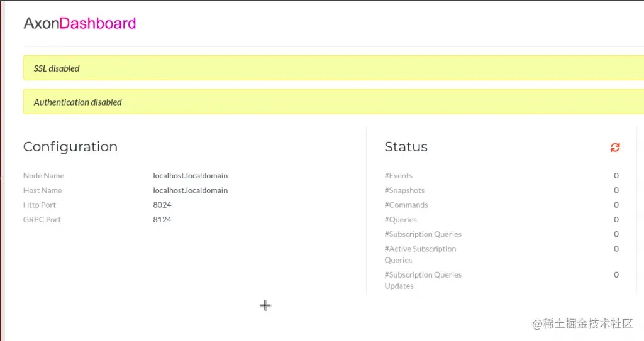The width and height of the screenshot is (644, 341).
Task: Select the #Queries count value
Action: 616,220
